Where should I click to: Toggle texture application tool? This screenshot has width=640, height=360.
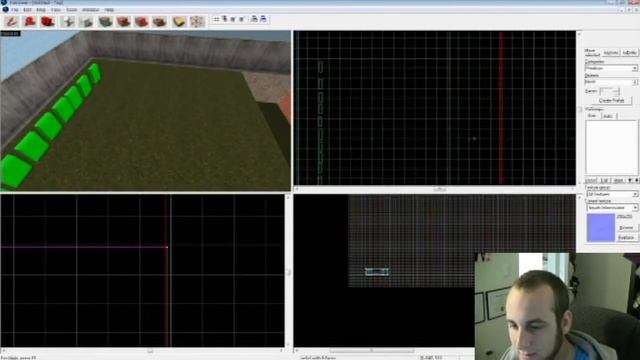point(105,21)
